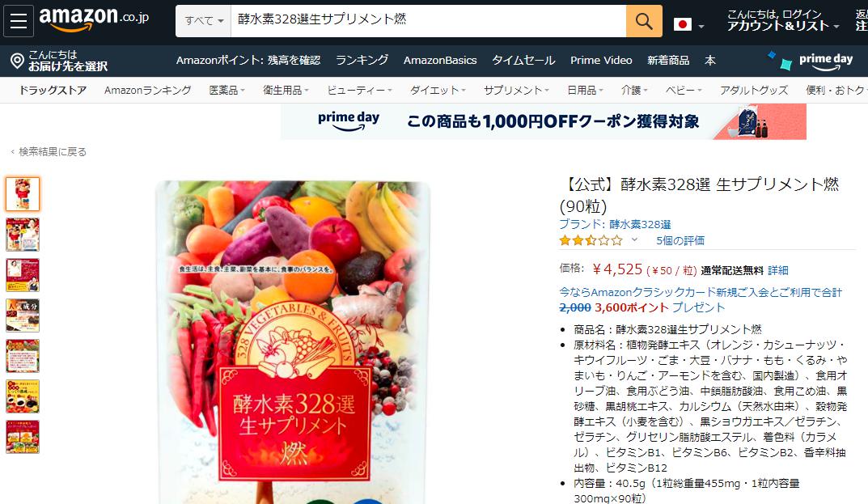Click the search text input field
Screen dimensions: 868x504
tap(428, 21)
